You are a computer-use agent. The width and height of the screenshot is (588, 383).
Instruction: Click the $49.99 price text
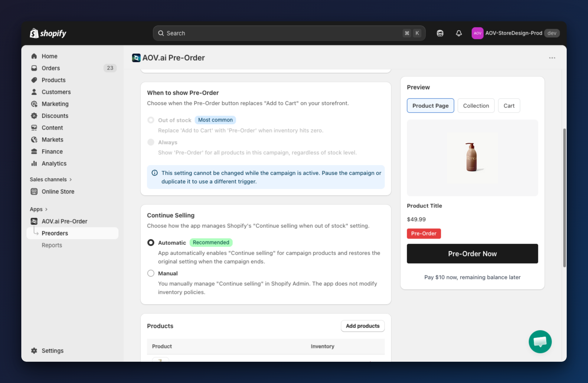[x=416, y=219]
